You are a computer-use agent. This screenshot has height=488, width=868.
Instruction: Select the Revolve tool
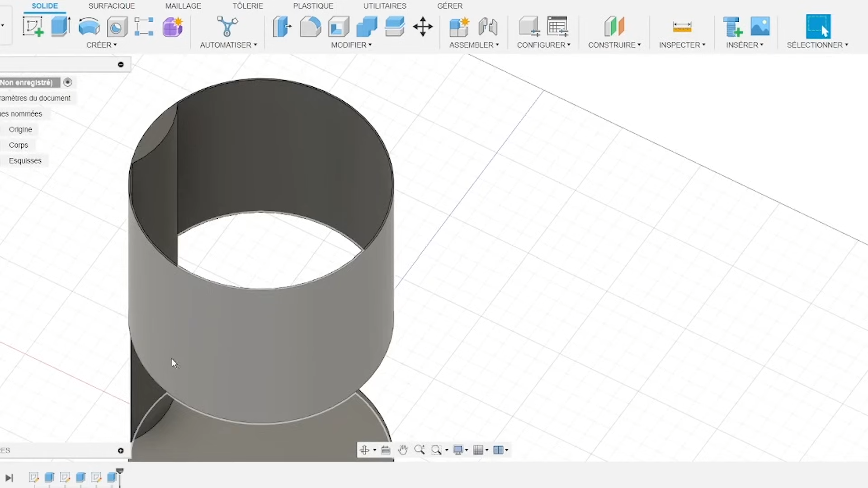[x=89, y=26]
